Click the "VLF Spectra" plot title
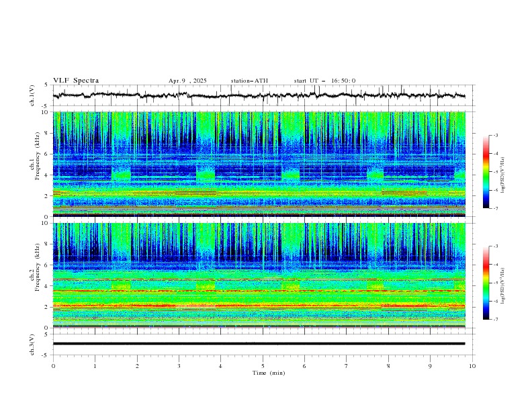This screenshot has width=532, height=411. click(76, 81)
